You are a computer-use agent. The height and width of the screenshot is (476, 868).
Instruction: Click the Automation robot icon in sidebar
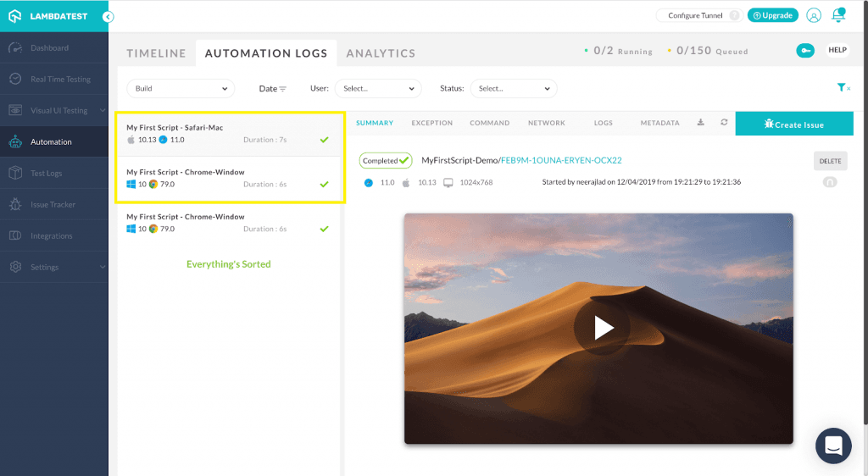[14, 141]
